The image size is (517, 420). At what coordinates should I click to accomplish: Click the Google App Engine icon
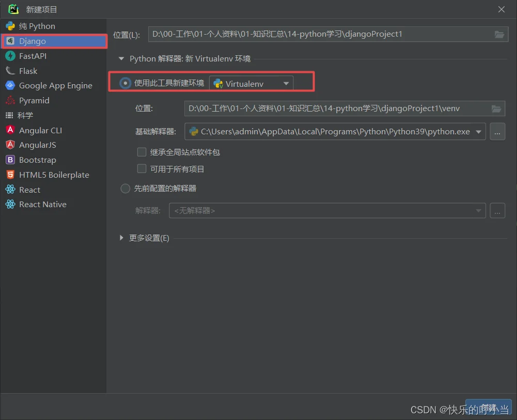click(x=10, y=85)
